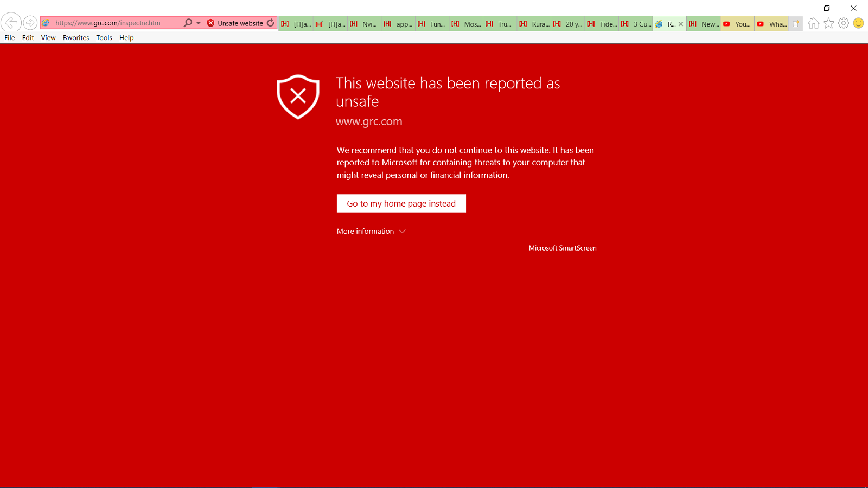The height and width of the screenshot is (488, 868).
Task: Switch to the "Mos..." tab
Action: click(x=466, y=24)
